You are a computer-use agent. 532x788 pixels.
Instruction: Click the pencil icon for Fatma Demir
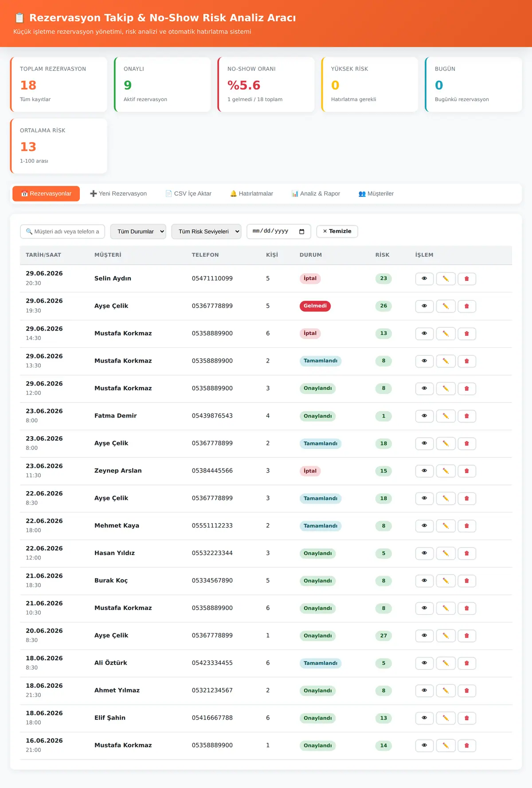click(446, 416)
